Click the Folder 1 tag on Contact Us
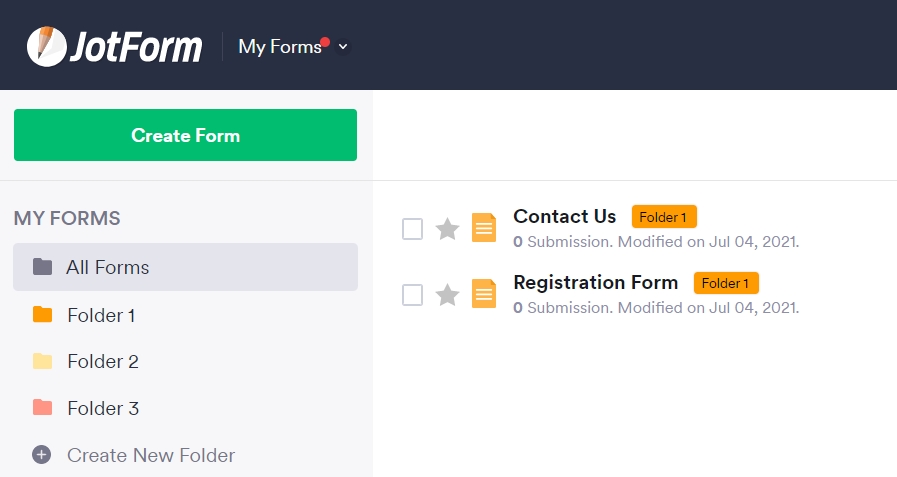 tap(664, 217)
